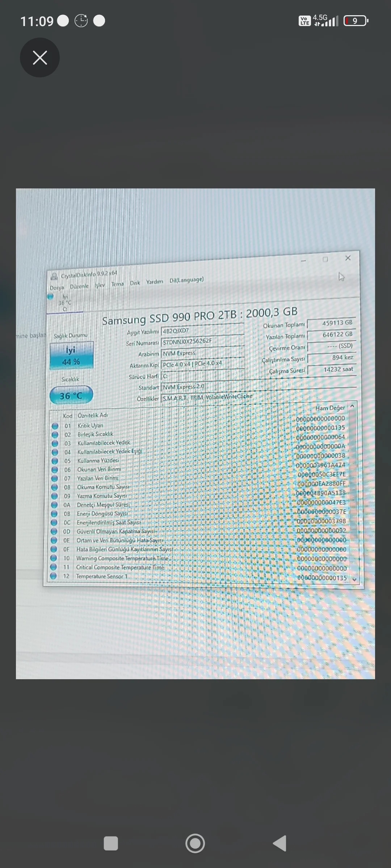Click status icon for Yazma Komutu Sayısı row

[x=54, y=496]
